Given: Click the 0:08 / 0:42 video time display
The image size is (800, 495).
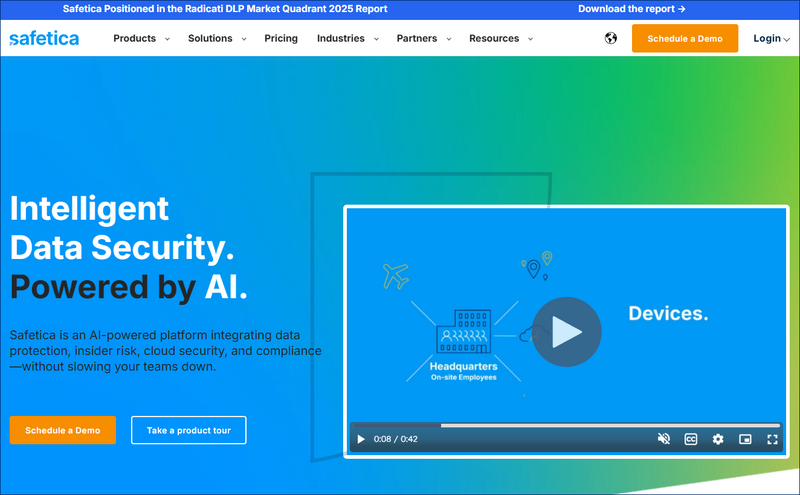Looking at the screenshot, I should coord(395,439).
